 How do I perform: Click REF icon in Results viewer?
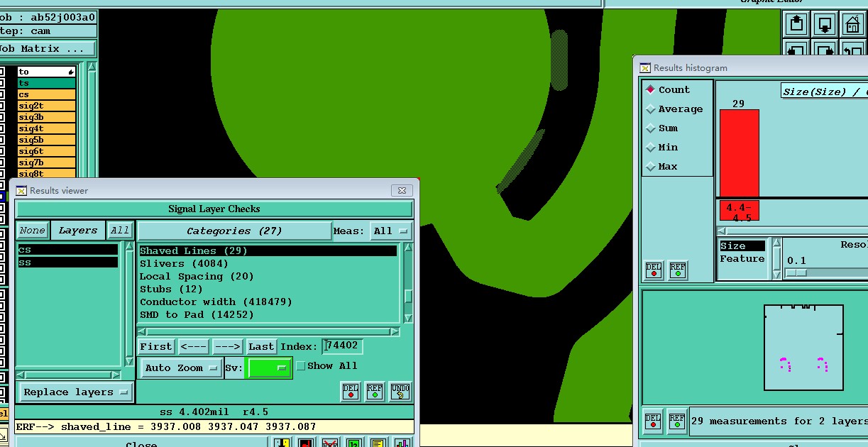(x=375, y=392)
